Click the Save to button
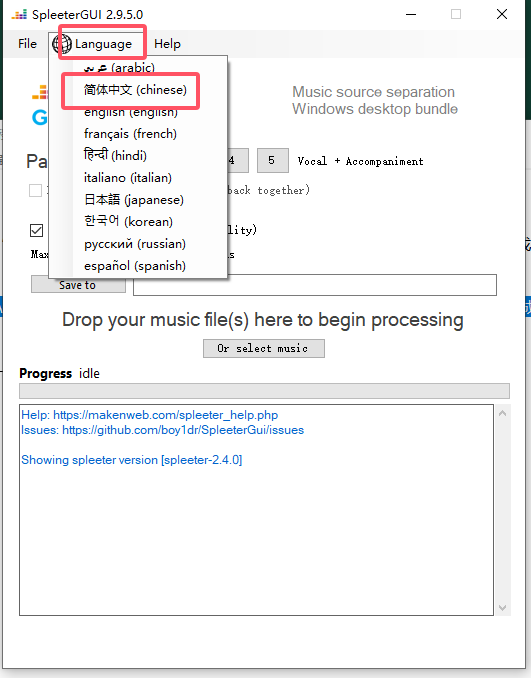This screenshot has height=678, width=531. point(78,285)
